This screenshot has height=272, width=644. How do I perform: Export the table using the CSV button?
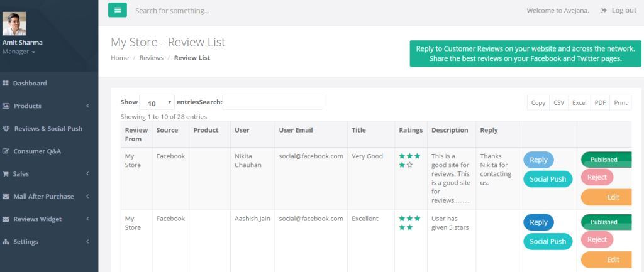coord(558,103)
